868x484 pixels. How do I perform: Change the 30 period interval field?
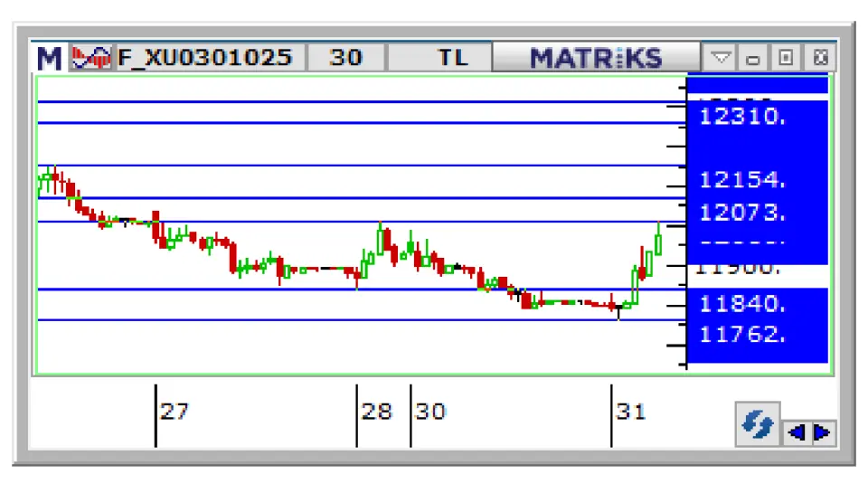pyautogui.click(x=345, y=58)
